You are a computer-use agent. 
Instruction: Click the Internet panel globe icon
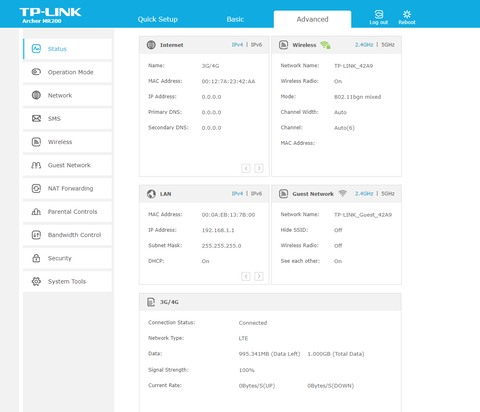click(151, 45)
